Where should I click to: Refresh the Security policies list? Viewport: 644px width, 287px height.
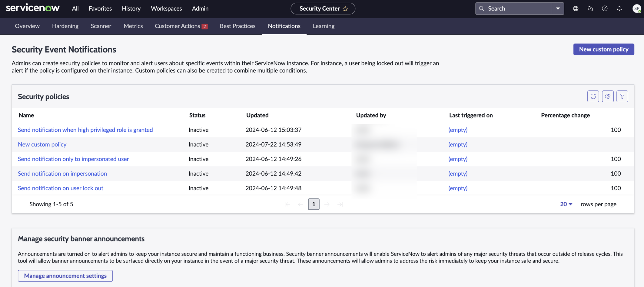click(x=593, y=96)
